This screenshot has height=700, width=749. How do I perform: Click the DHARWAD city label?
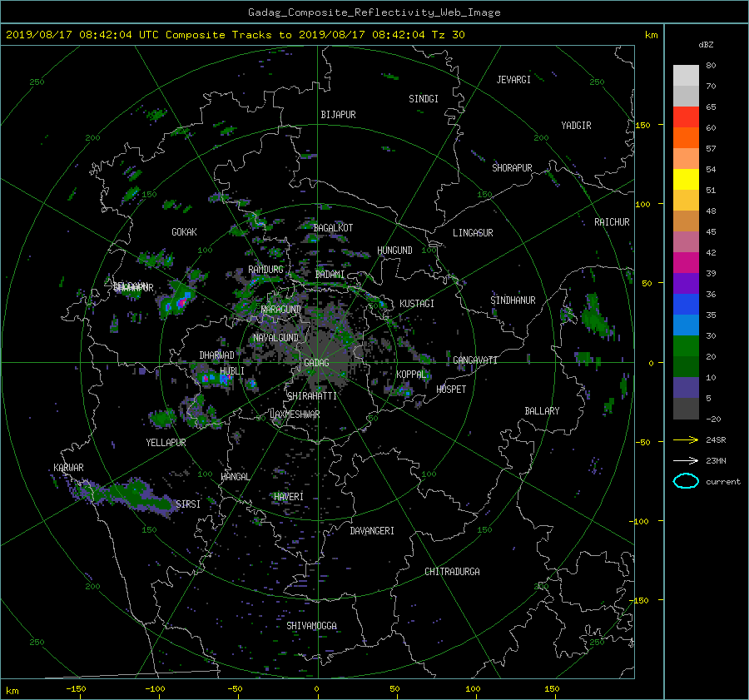tap(216, 355)
